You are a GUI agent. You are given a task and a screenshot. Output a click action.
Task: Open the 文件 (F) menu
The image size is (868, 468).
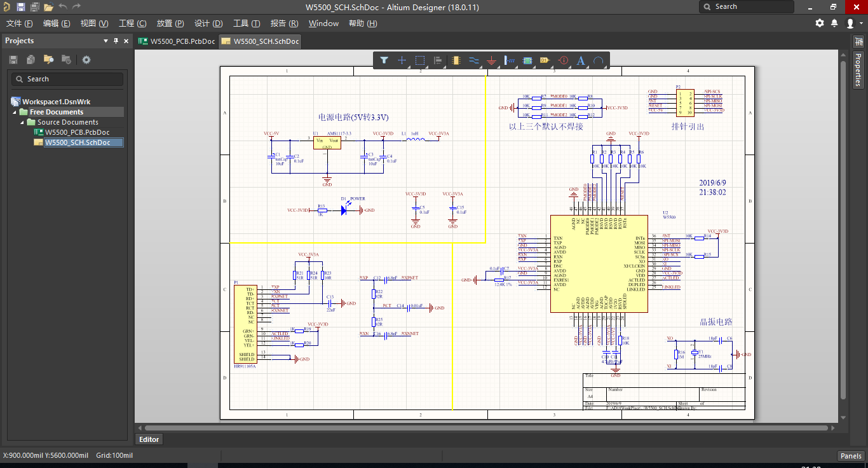click(x=19, y=24)
